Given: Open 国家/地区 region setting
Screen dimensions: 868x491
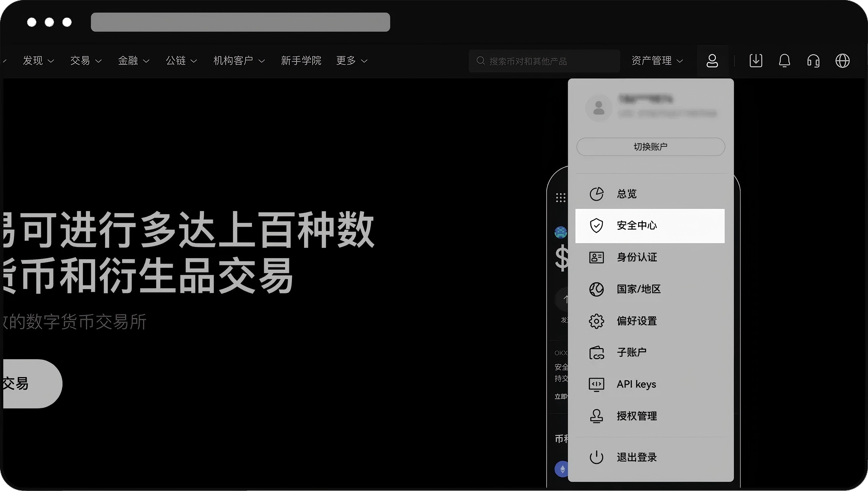Looking at the screenshot, I should (x=638, y=289).
